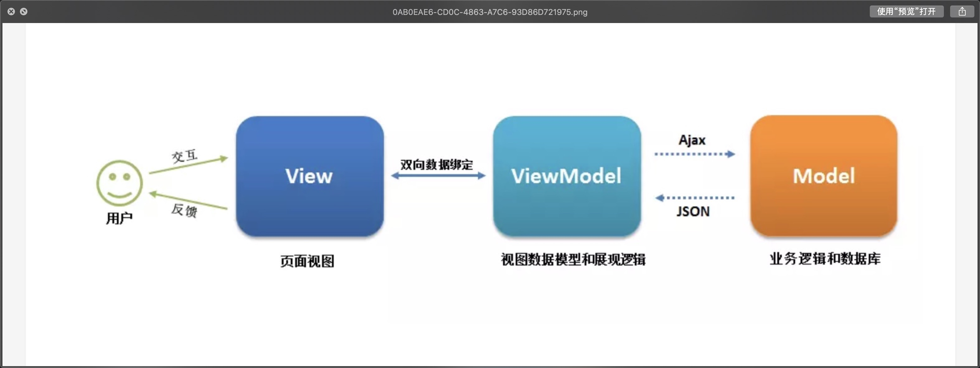Click the 用户 label under smiley
This screenshot has width=980, height=368.
tap(119, 218)
